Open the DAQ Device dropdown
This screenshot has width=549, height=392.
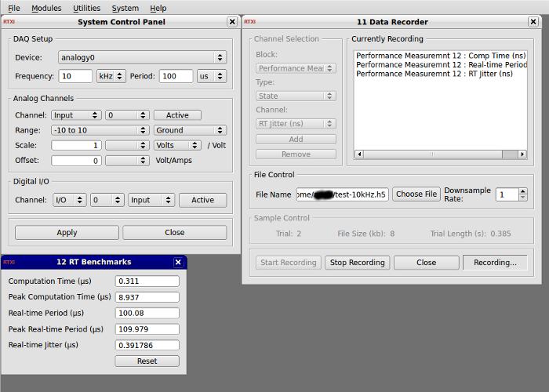(x=141, y=57)
